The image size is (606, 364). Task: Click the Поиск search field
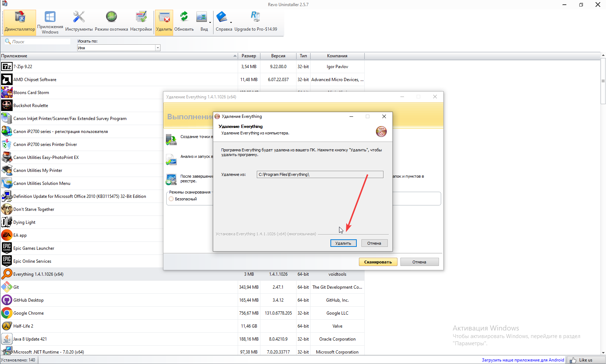pos(38,41)
